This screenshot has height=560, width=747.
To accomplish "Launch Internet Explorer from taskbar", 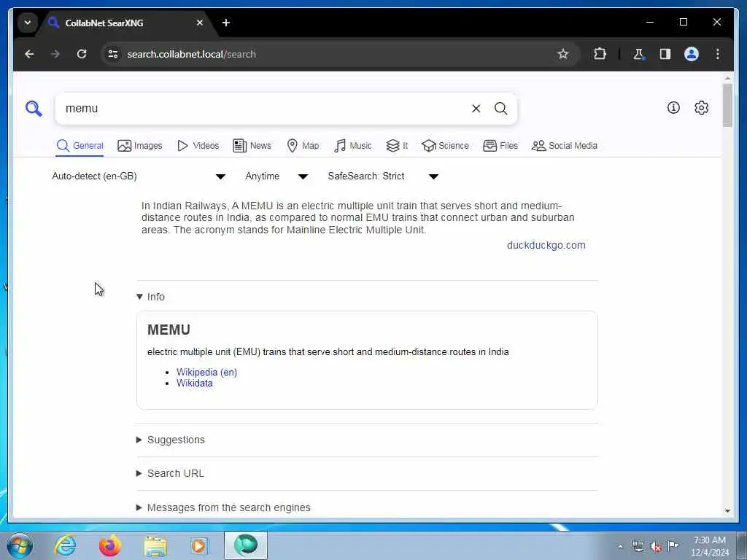I will point(65,545).
